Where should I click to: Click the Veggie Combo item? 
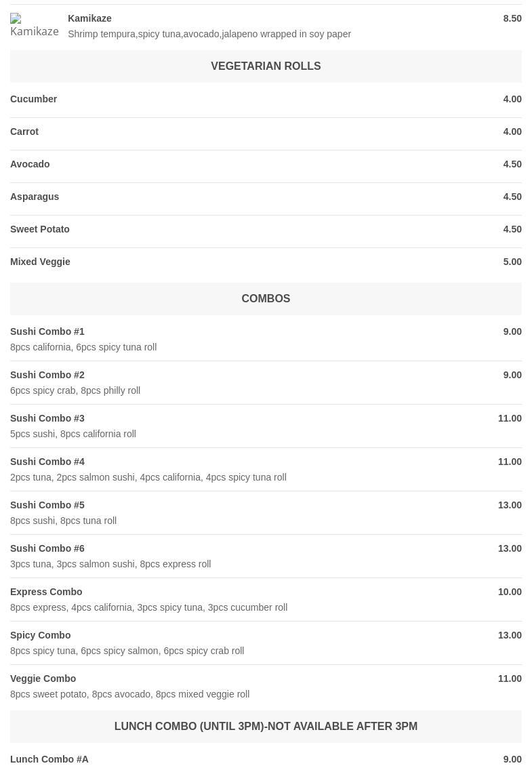(43, 678)
